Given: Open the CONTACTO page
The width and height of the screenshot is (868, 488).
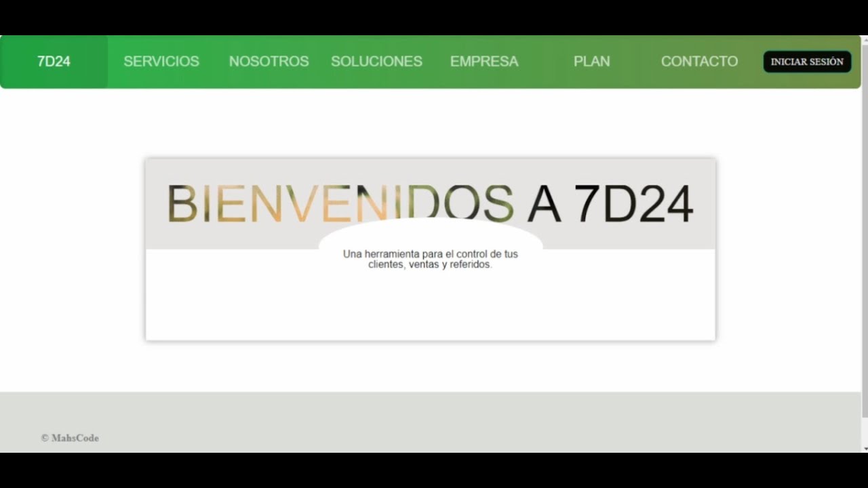Looking at the screenshot, I should click(699, 62).
